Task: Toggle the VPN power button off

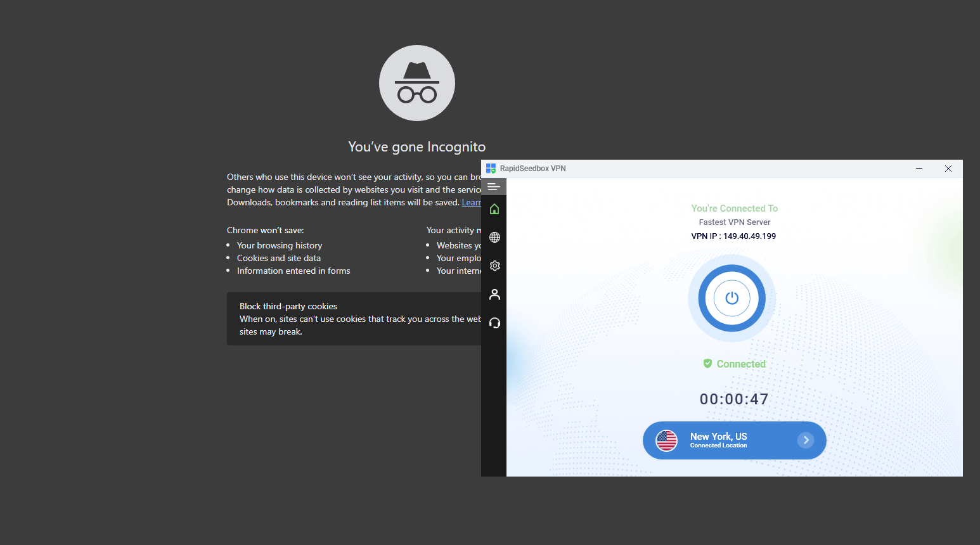Action: 732,298
